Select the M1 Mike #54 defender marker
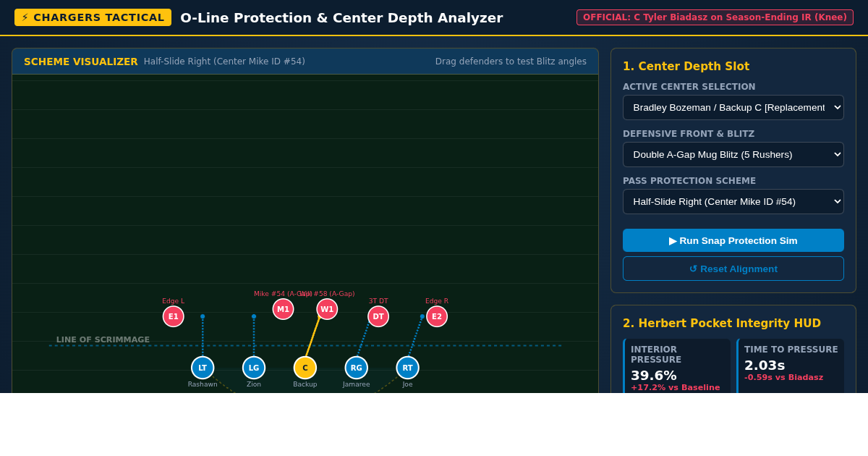The height and width of the screenshot is (456, 868). click(x=283, y=309)
